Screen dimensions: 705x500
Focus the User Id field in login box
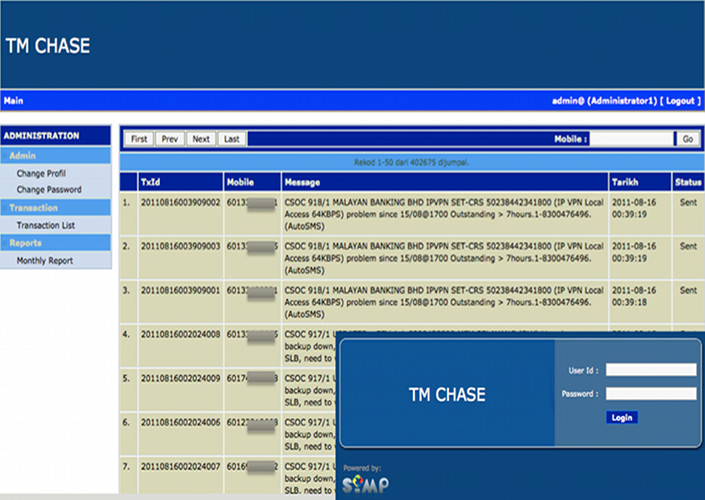coord(651,370)
